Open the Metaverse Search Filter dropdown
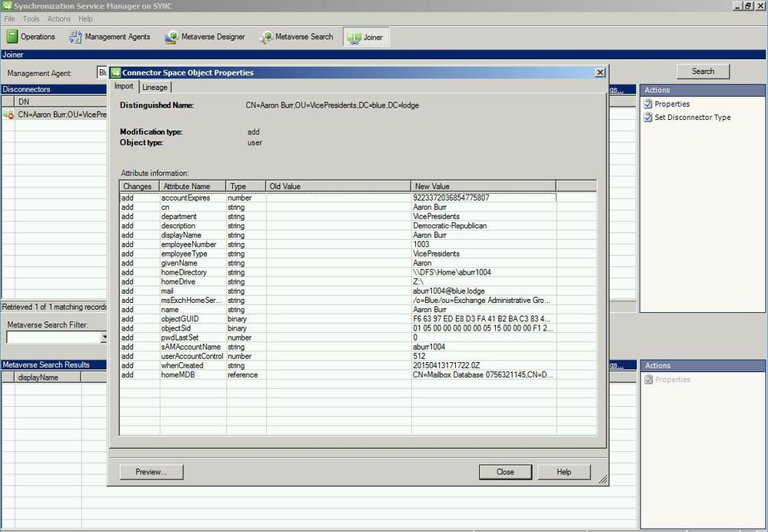 [x=104, y=337]
